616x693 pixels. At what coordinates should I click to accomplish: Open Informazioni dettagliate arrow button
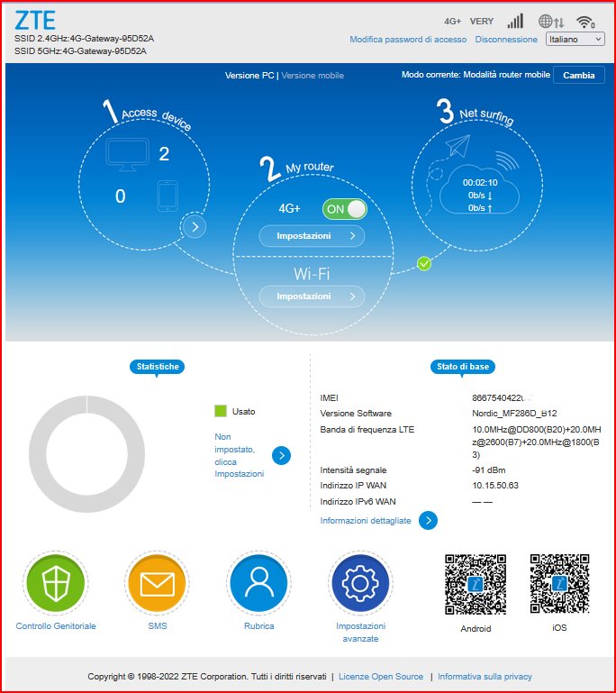tap(429, 520)
